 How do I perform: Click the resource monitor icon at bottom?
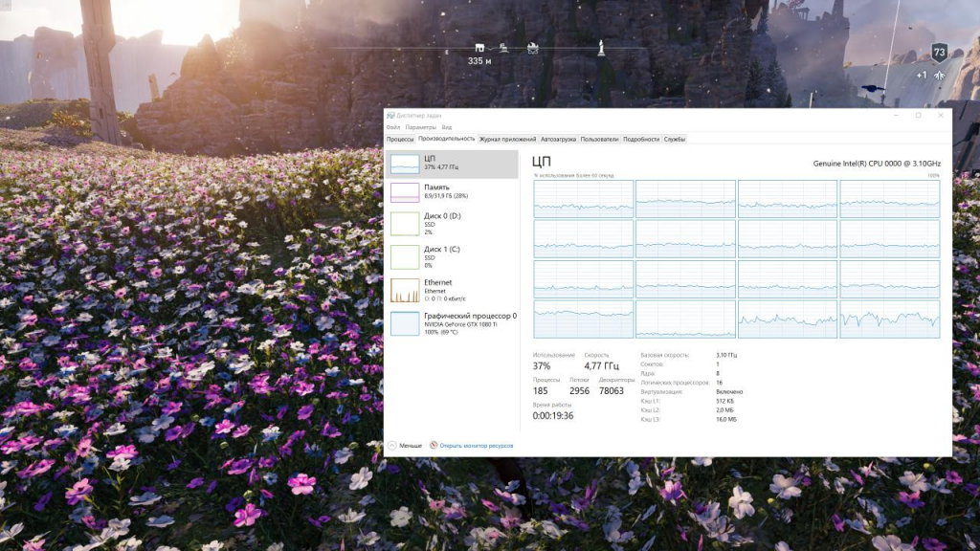click(434, 446)
